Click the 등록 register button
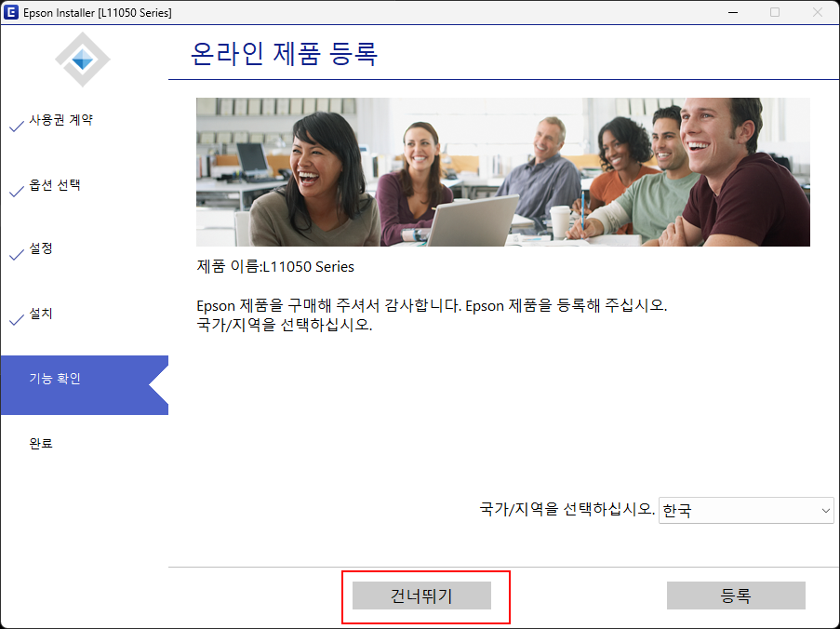Screen dimensions: 840x629 tap(736, 596)
